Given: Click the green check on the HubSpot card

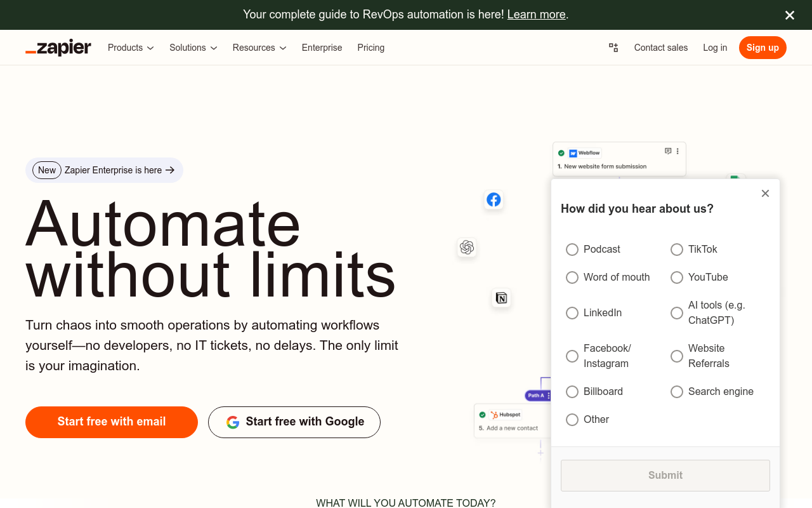Looking at the screenshot, I should [482, 415].
